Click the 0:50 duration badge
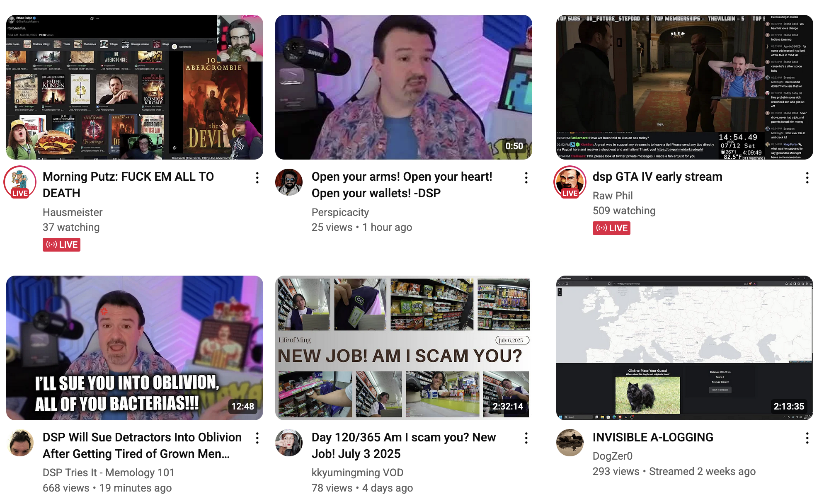 tap(514, 146)
